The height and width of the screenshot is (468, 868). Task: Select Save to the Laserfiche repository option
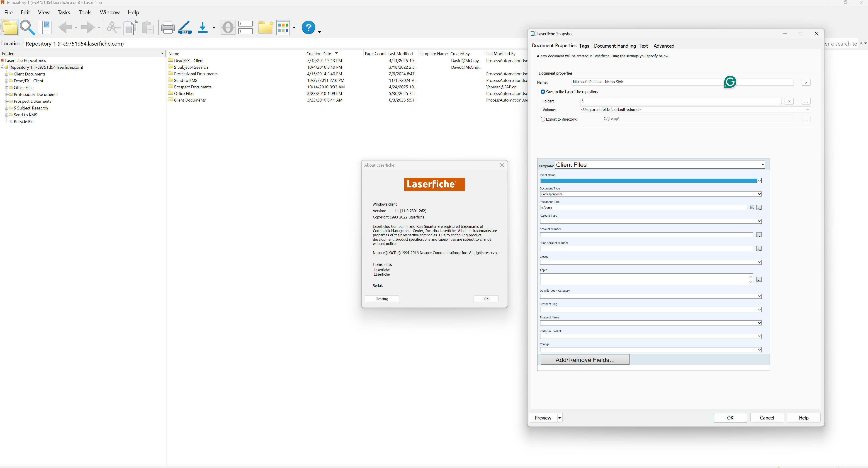[x=543, y=92]
